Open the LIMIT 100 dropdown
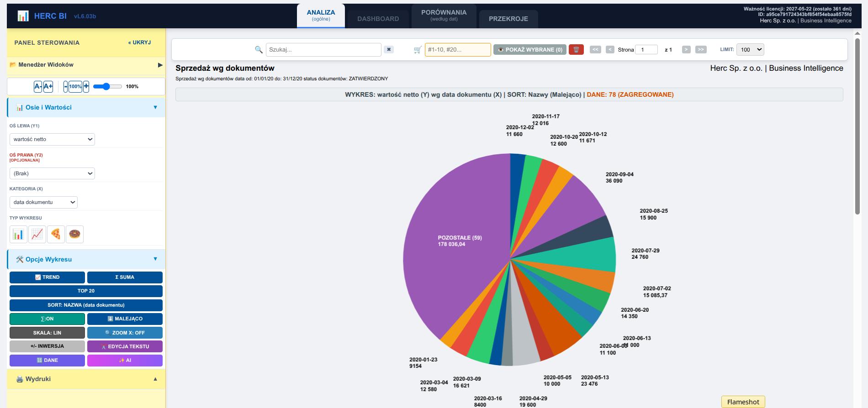This screenshot has width=868, height=408. (750, 50)
